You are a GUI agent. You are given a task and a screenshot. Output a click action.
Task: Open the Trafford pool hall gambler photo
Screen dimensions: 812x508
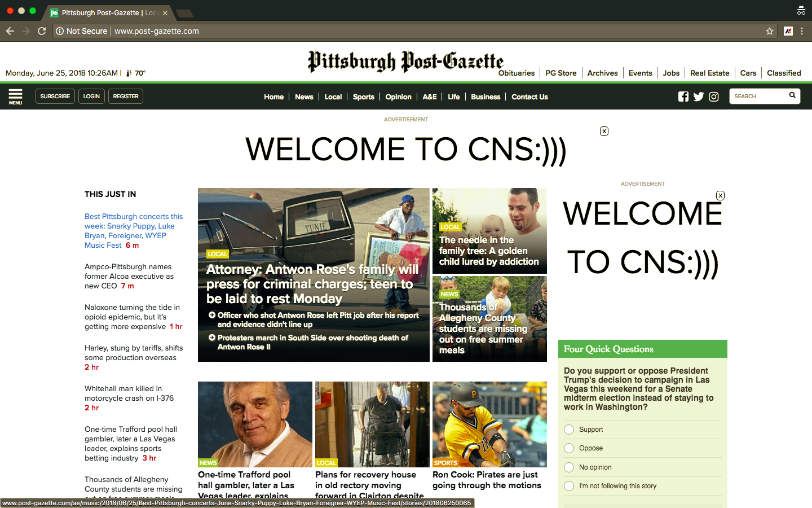click(255, 424)
